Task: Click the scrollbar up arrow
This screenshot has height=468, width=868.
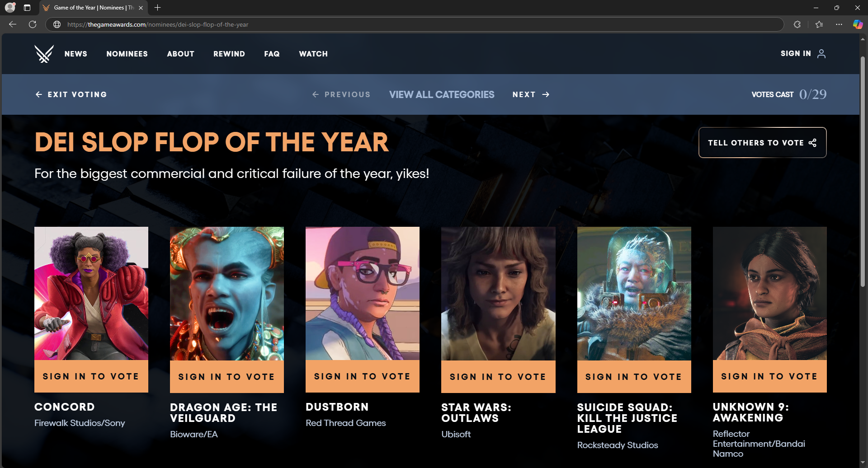Action: tap(863, 39)
